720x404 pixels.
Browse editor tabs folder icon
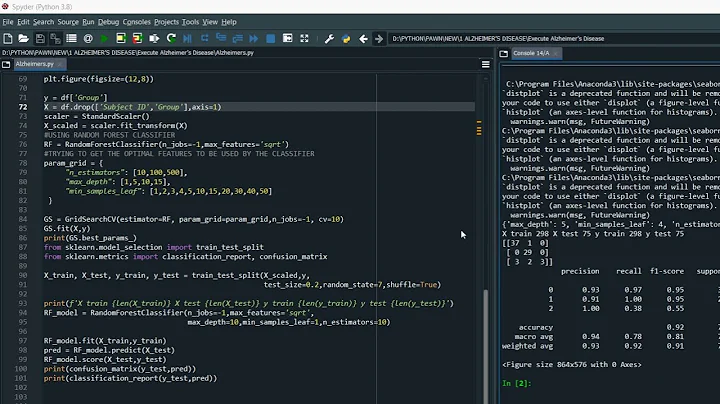coord(6,64)
